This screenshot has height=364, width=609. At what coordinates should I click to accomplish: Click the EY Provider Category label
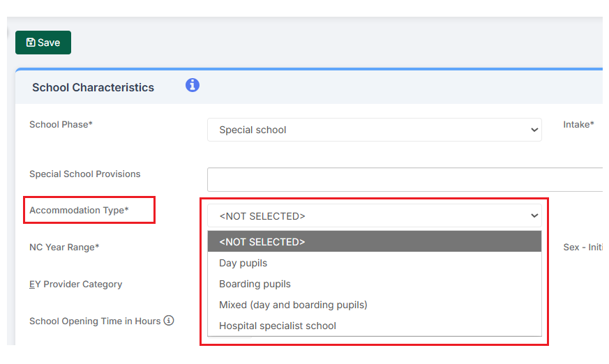pyautogui.click(x=75, y=284)
